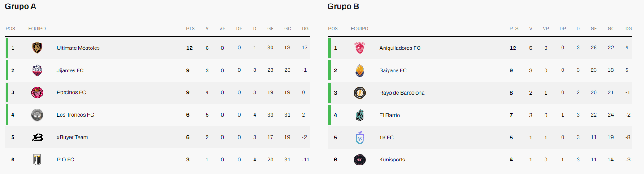Screen dimensions: 644x174
Task: Click the Ultimate Móstoles lion crest logo
Action: coord(37,48)
